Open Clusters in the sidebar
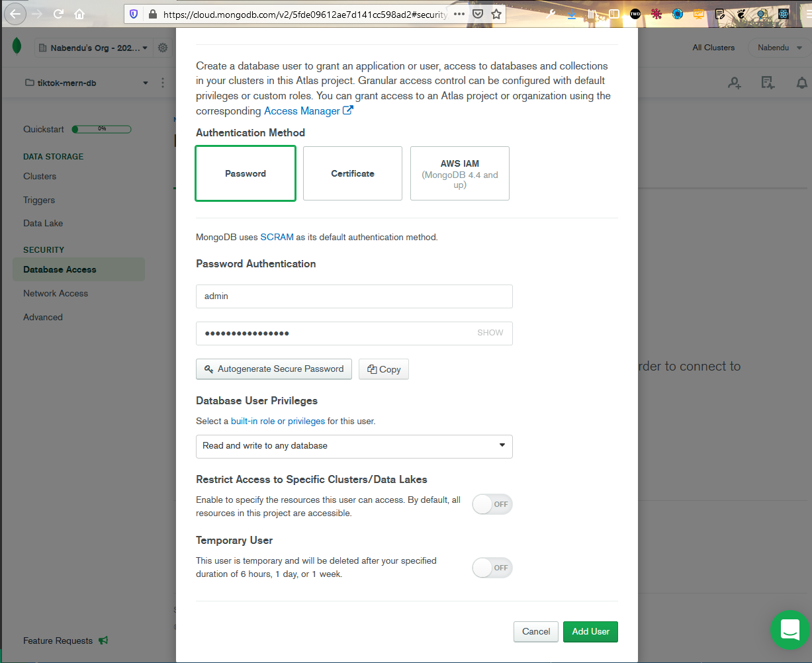This screenshot has height=663, width=812. [40, 176]
